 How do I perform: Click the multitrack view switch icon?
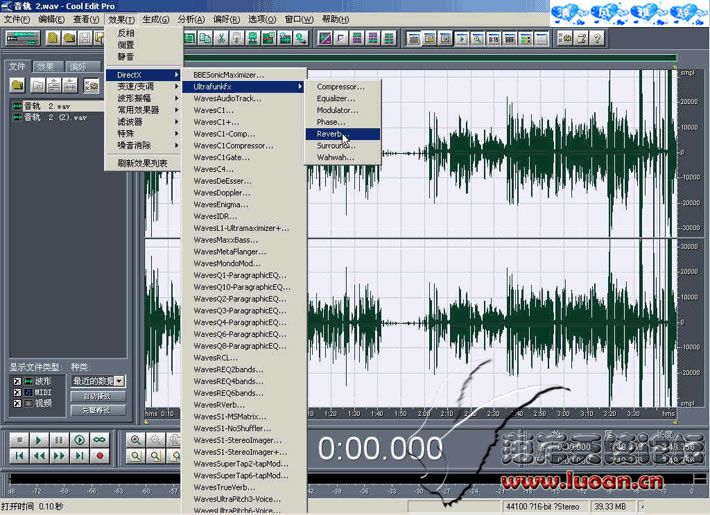click(x=23, y=39)
